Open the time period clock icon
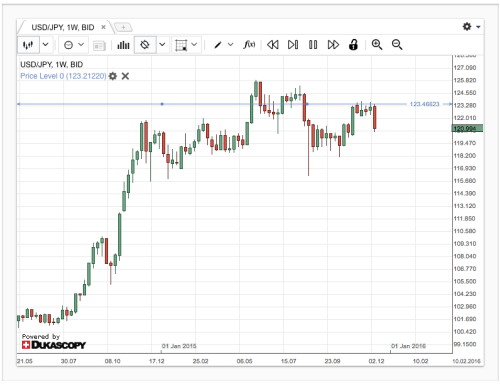The width and height of the screenshot is (500, 384). (x=68, y=45)
